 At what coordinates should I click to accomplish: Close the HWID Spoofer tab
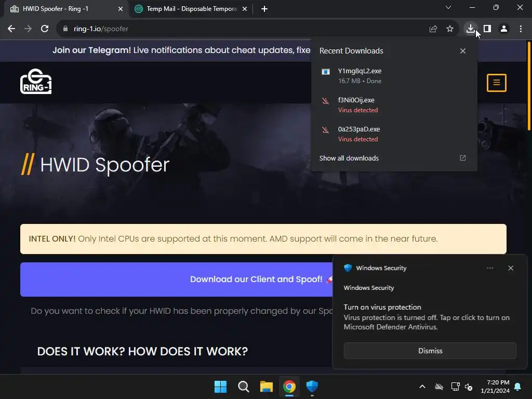[121, 9]
